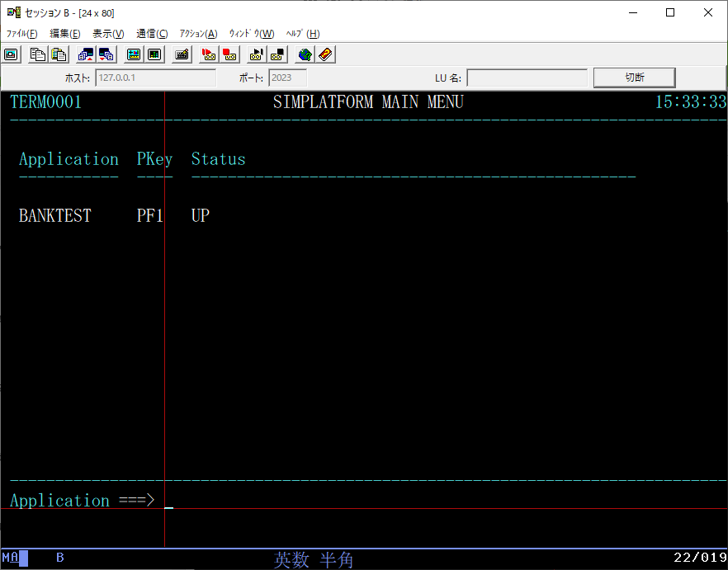This screenshot has height=570, width=728.
Task: Open the 通信(C) menu
Action: click(152, 34)
